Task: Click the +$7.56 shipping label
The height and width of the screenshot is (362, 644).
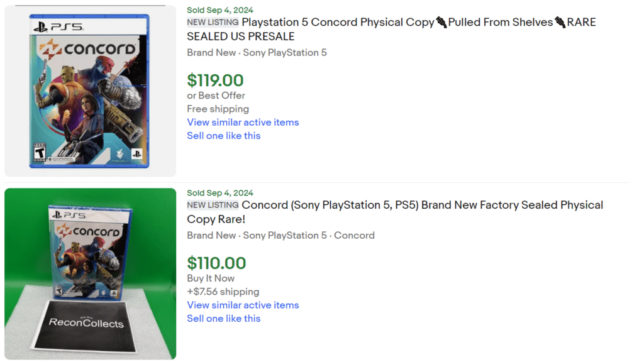Action: tap(223, 292)
